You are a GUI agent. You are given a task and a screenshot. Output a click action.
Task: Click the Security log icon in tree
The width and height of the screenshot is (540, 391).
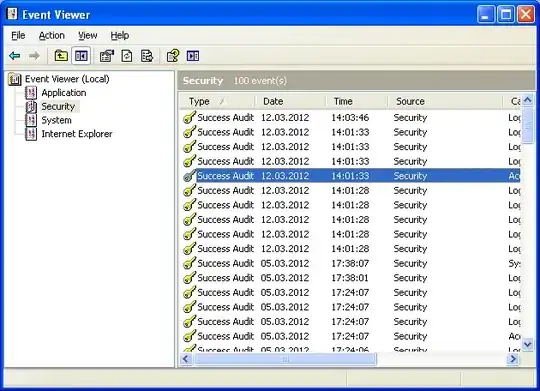coord(31,106)
